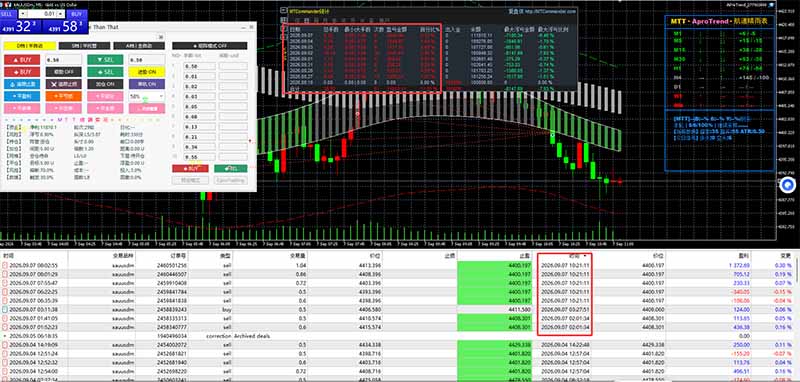Click the small X box in the trade panel
This screenshot has width=800, height=382.
[x=160, y=37]
